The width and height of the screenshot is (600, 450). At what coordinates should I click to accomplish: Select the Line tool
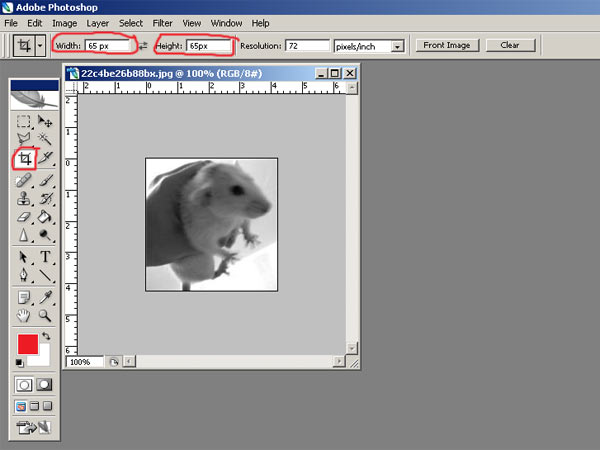point(45,275)
